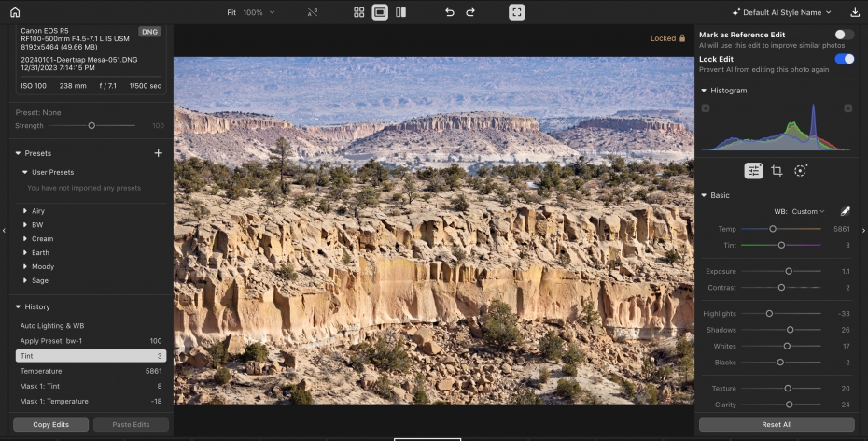Click the Paste Edits button
The height and width of the screenshot is (441, 868).
(132, 424)
